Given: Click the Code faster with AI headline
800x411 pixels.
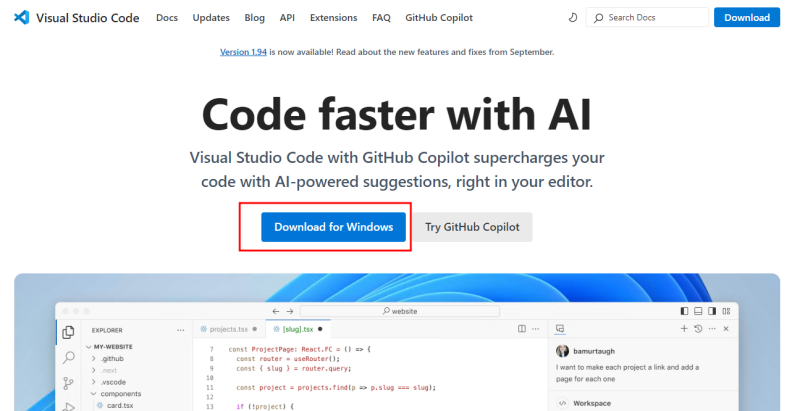Looking at the screenshot, I should click(397, 114).
